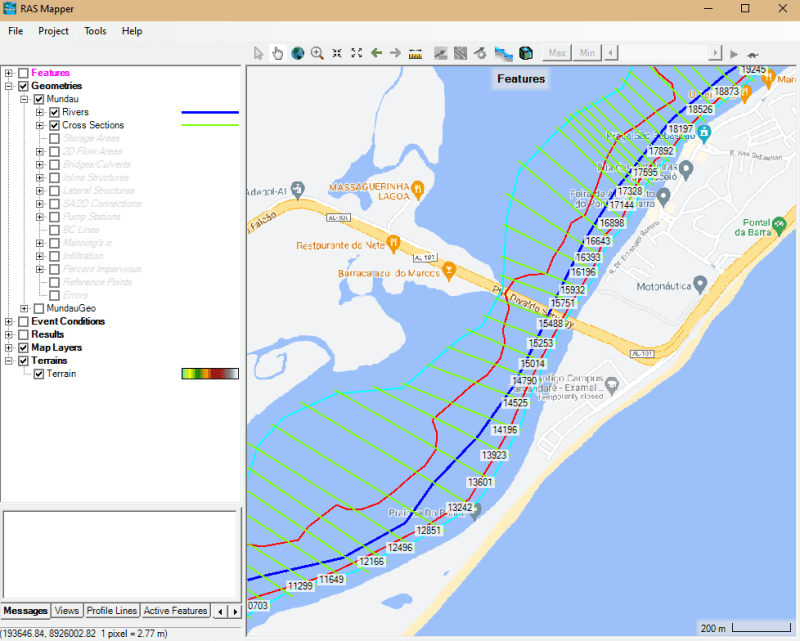
Task: Open the File menu
Action: (15, 31)
